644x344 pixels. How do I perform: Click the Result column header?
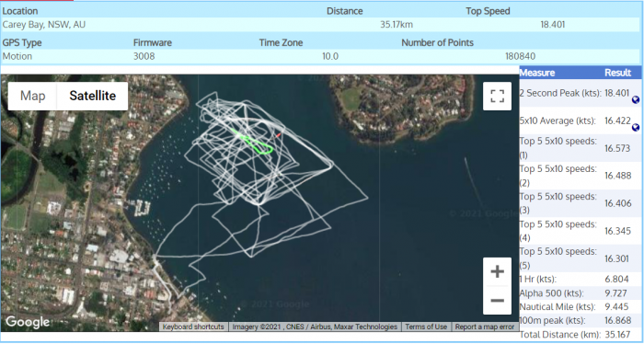pyautogui.click(x=617, y=73)
